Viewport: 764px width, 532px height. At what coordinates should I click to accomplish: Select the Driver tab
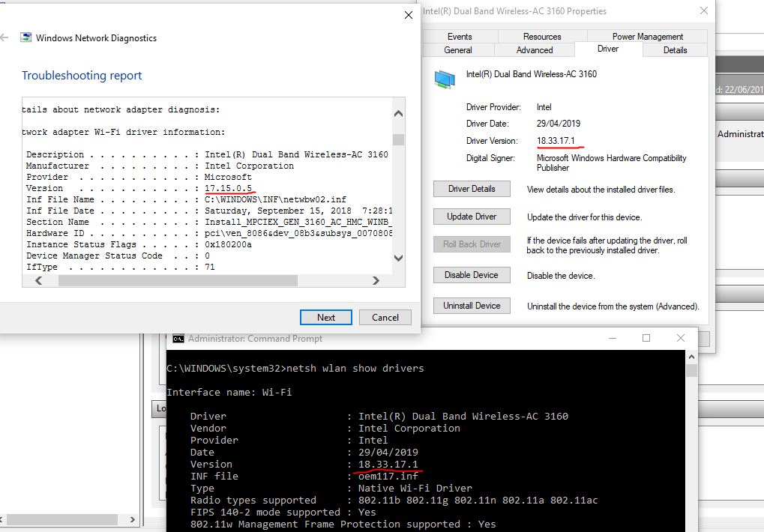pos(608,49)
